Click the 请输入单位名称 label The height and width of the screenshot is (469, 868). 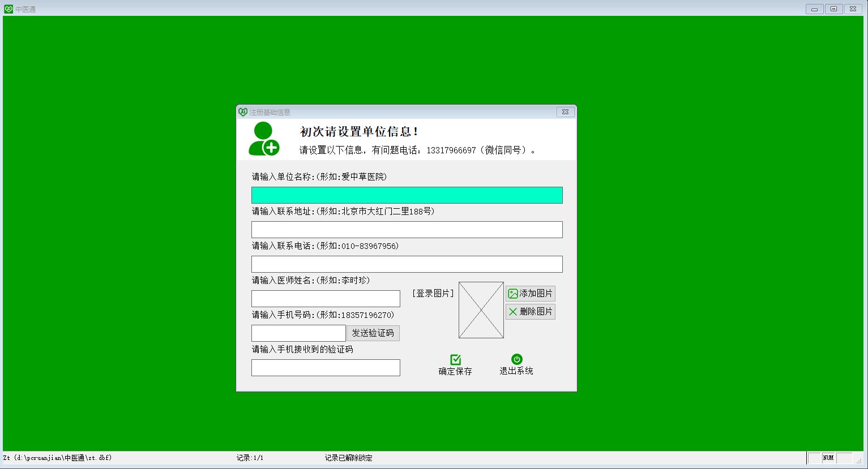coord(319,177)
